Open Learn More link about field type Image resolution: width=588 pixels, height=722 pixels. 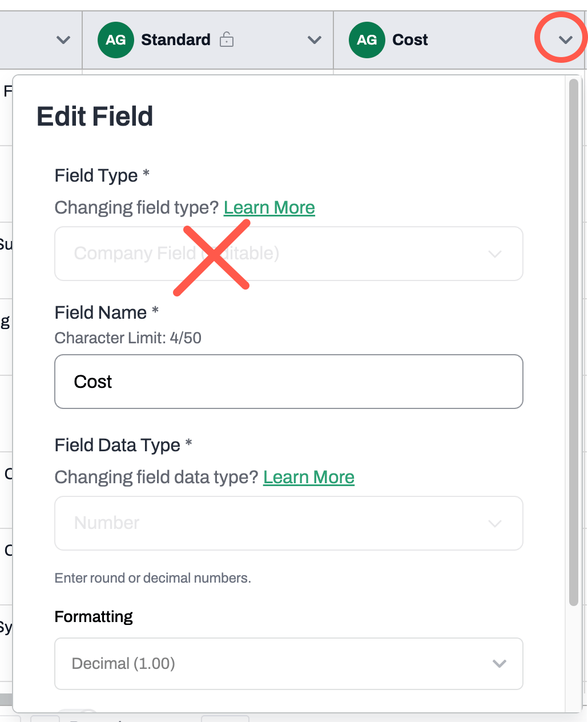click(269, 207)
